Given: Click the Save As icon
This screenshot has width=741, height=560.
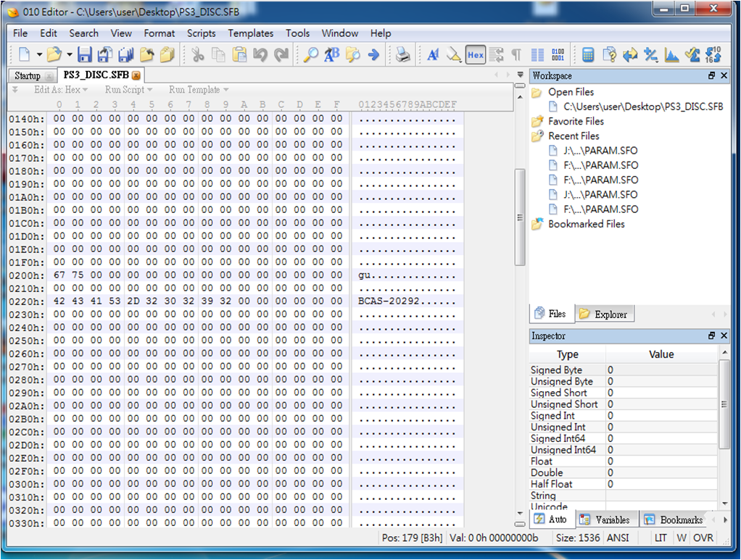Looking at the screenshot, I should point(105,55).
